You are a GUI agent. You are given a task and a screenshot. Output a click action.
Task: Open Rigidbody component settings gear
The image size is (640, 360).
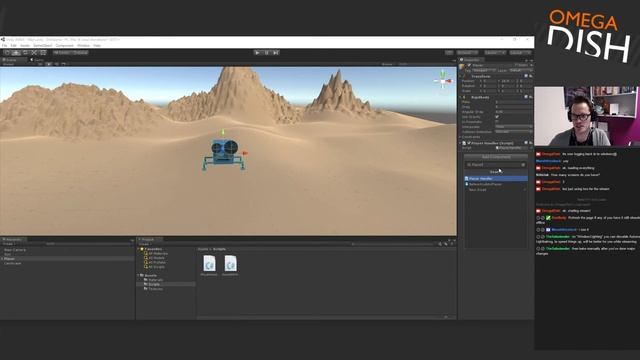(531, 98)
